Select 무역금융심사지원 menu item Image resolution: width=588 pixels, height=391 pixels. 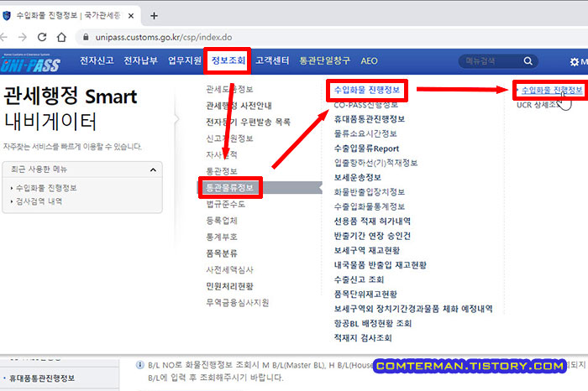click(238, 303)
